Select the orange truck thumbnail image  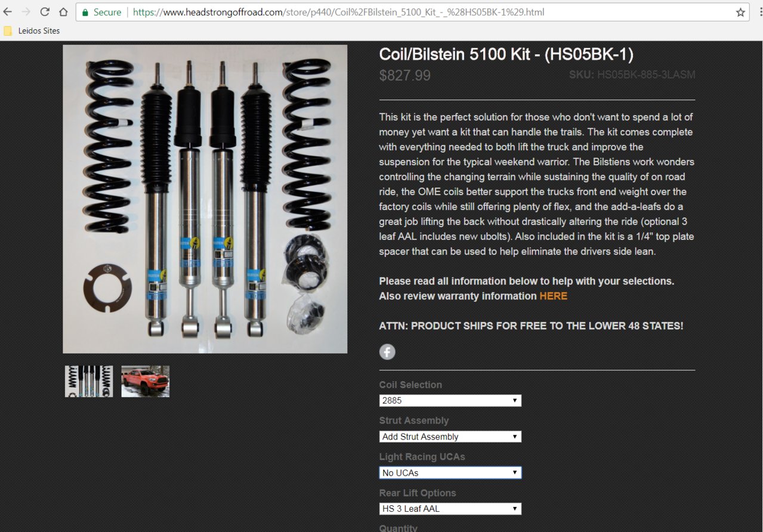coord(146,381)
